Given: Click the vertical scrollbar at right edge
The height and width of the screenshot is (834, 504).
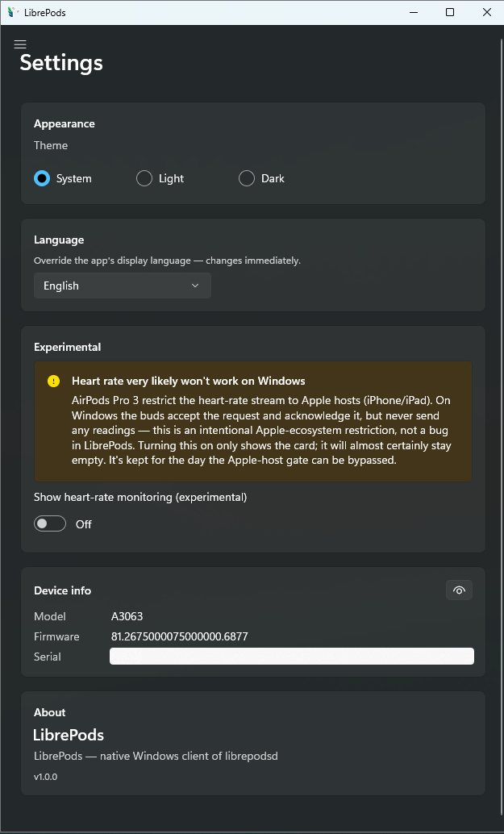Looking at the screenshot, I should tap(502, 428).
